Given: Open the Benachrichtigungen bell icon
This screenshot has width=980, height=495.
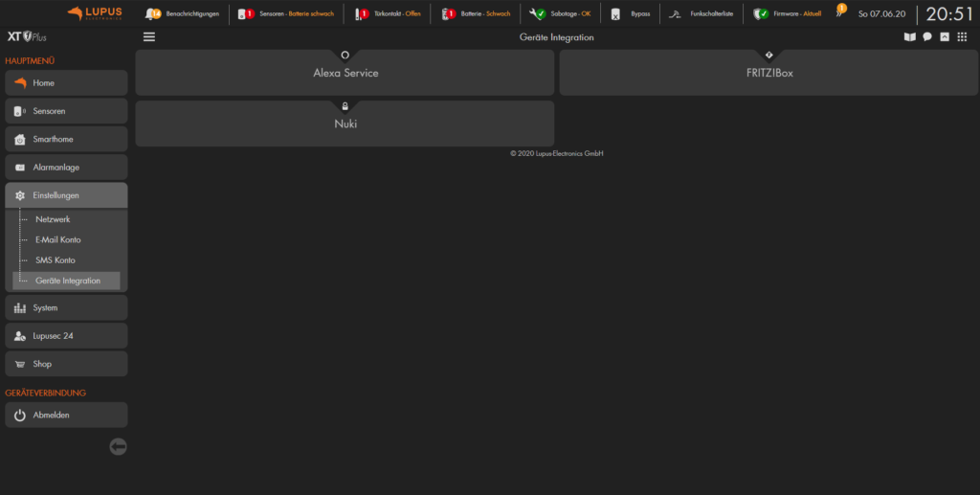Looking at the screenshot, I should pyautogui.click(x=153, y=14).
